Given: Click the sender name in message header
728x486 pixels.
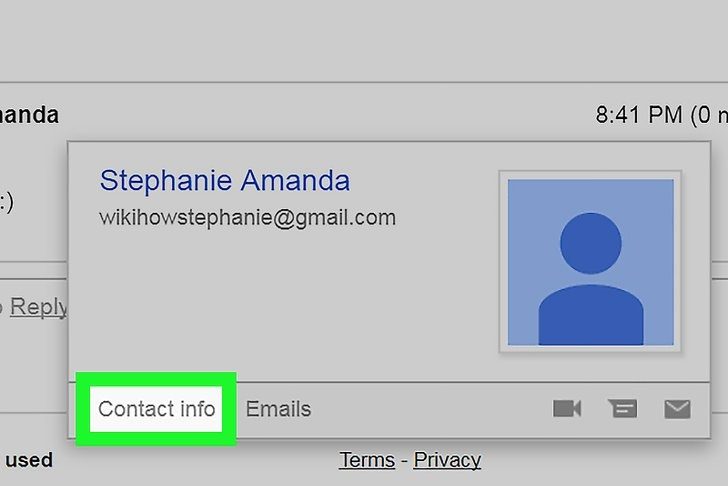Looking at the screenshot, I should (x=29, y=115).
